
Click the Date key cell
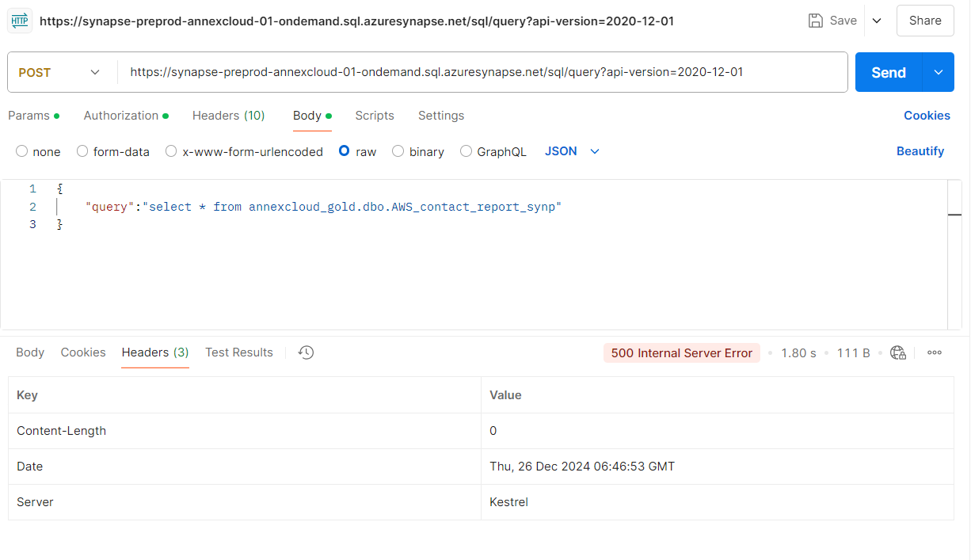click(245, 467)
